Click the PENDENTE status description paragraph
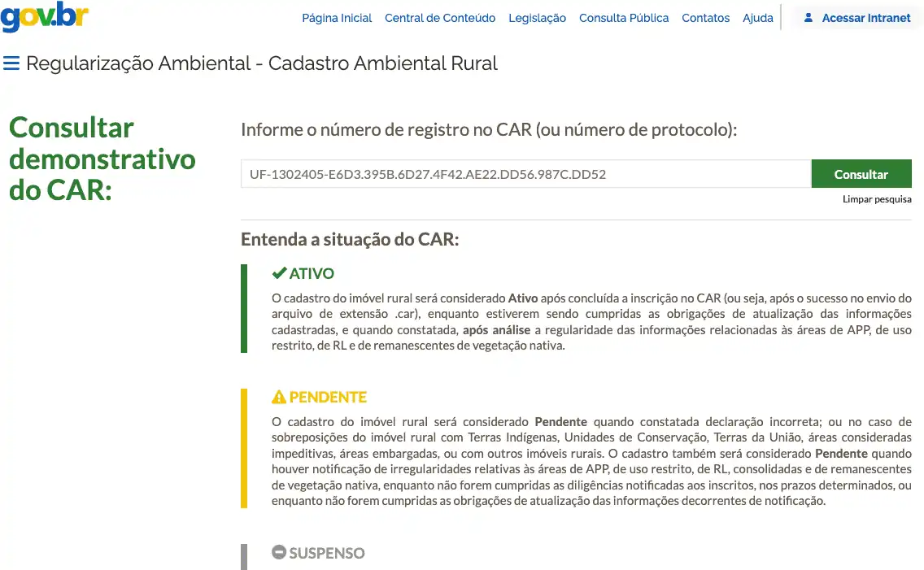924x570 pixels. (x=591, y=461)
